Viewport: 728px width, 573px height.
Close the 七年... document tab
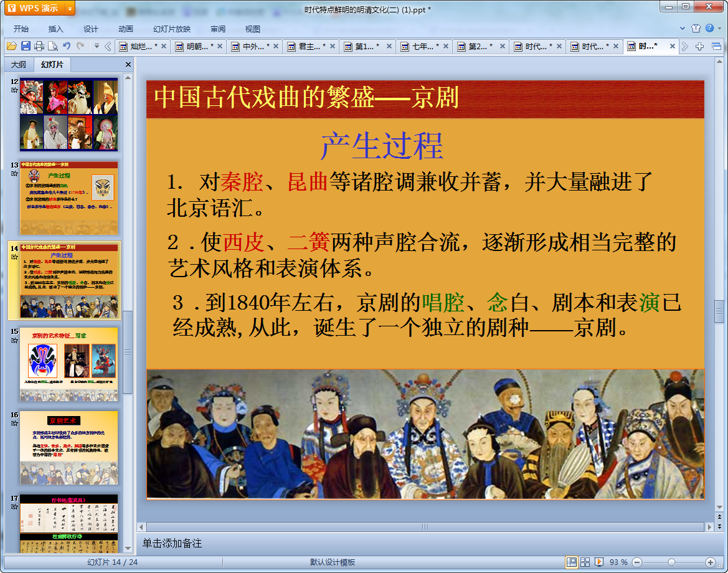pyautogui.click(x=446, y=46)
